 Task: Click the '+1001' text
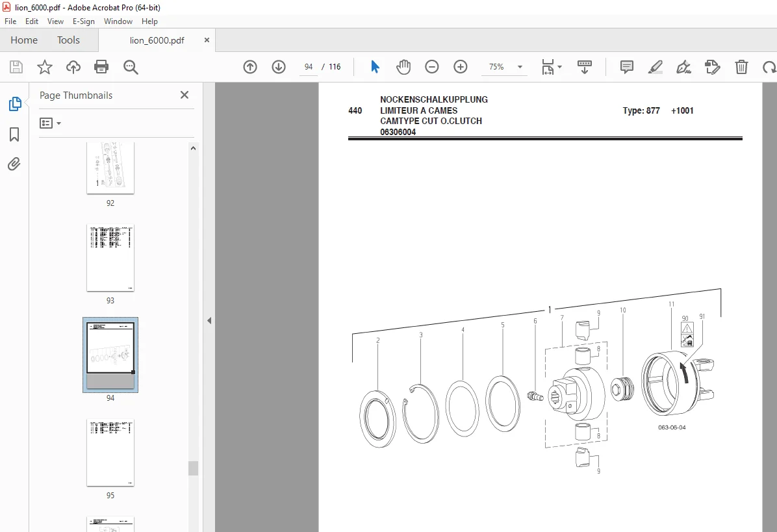pyautogui.click(x=682, y=110)
